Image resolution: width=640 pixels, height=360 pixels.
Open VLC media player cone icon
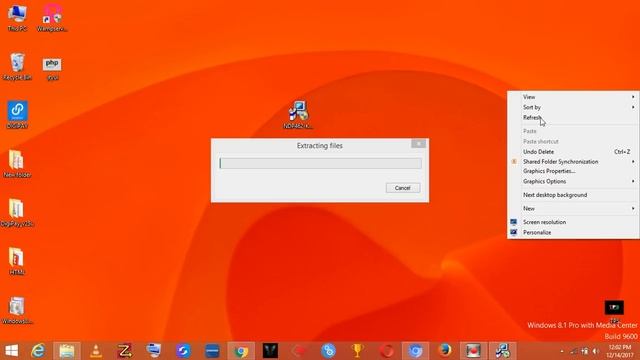96,351
